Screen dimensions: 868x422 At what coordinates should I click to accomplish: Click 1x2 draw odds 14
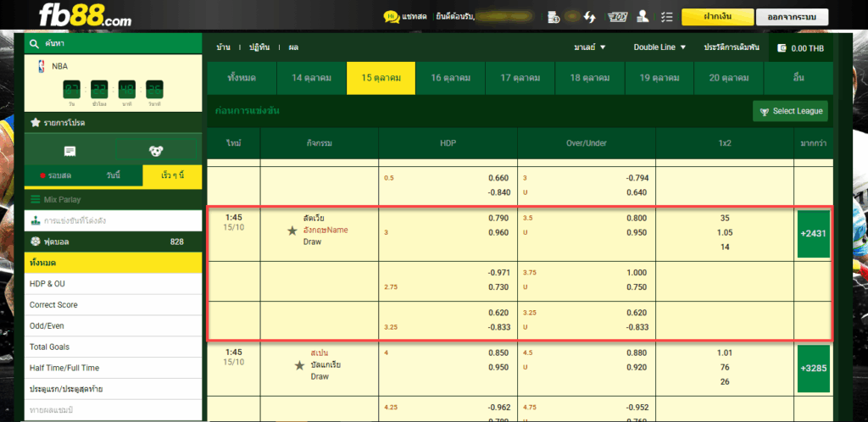point(726,247)
